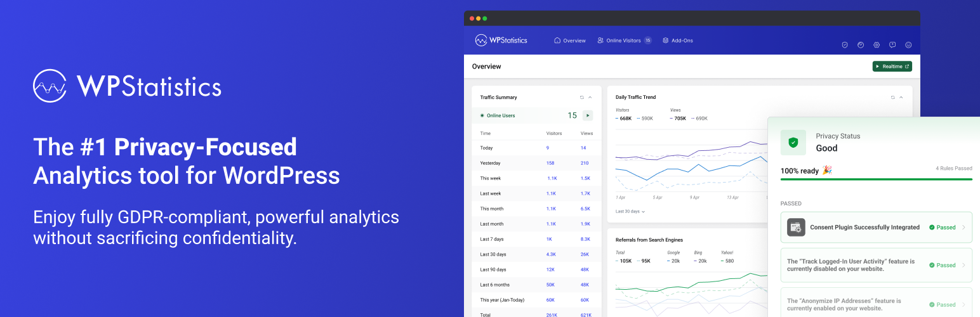The height and width of the screenshot is (317, 980).
Task: Click the smiley face icon in header
Action: [908, 45]
